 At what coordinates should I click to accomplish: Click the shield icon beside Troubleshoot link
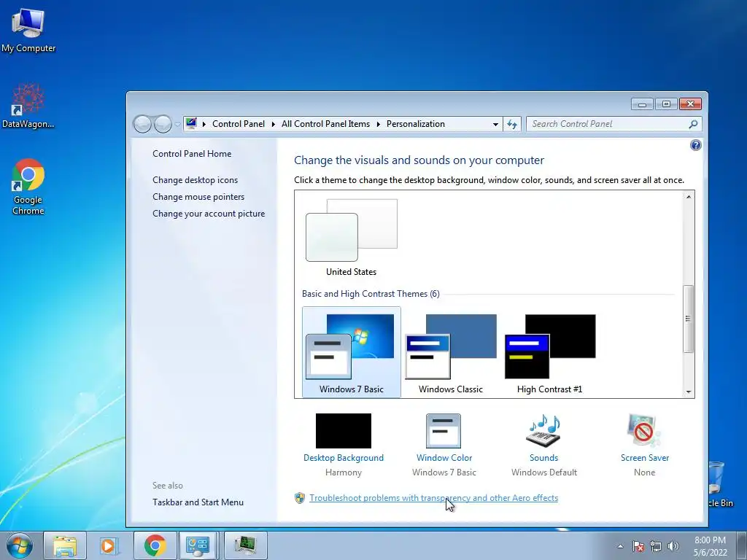[300, 498]
